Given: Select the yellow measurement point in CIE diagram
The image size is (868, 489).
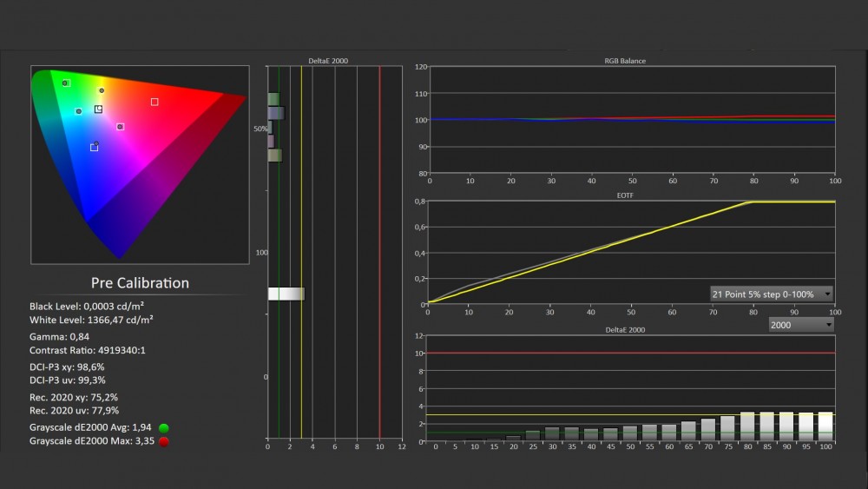Looking at the screenshot, I should pyautogui.click(x=102, y=90).
